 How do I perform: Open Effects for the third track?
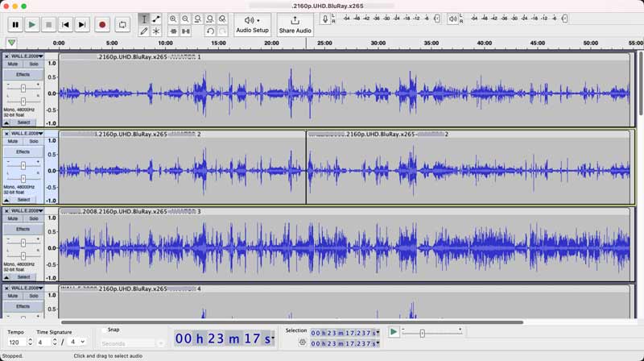23,230
